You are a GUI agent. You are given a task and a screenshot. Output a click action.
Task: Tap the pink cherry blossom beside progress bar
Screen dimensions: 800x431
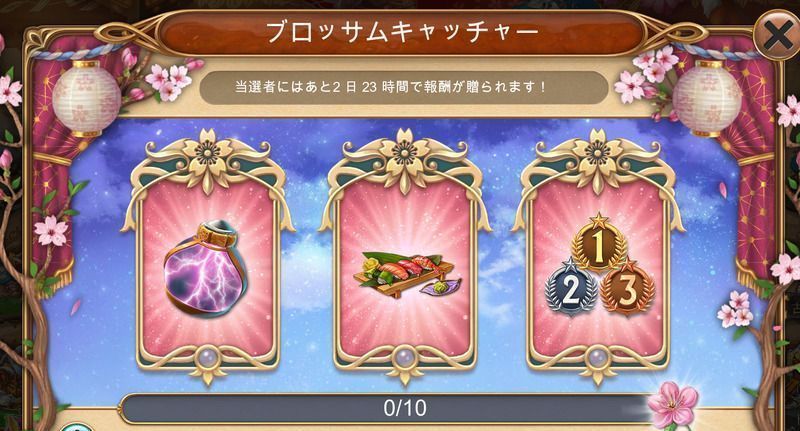tap(673, 404)
